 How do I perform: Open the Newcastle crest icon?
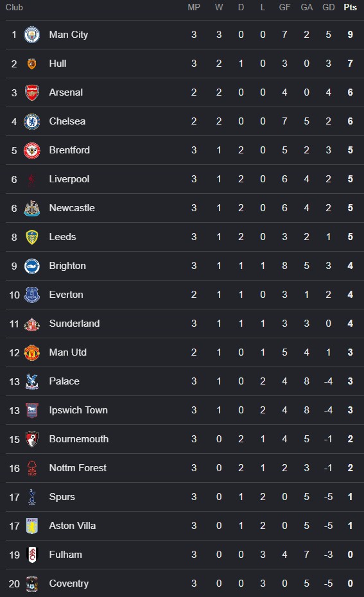(32, 208)
